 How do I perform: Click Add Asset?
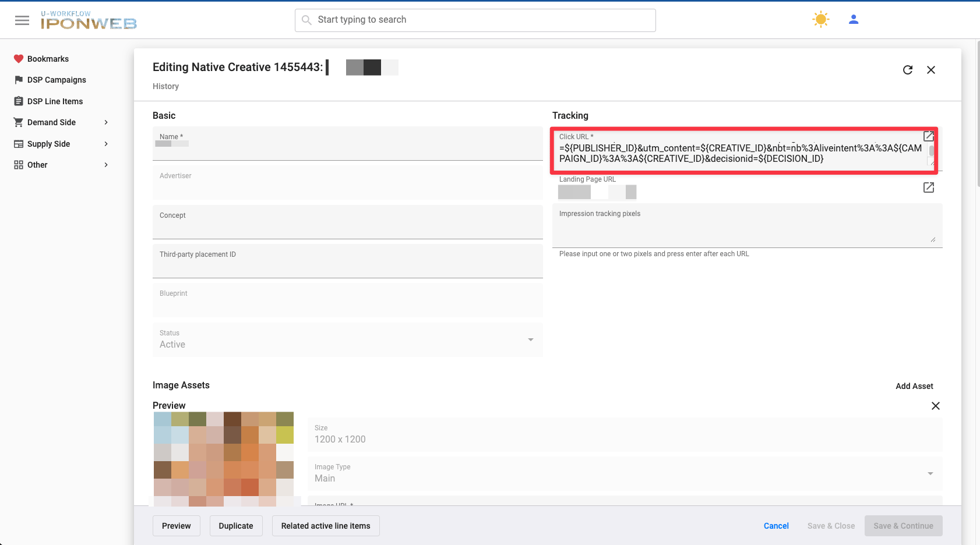(x=914, y=386)
